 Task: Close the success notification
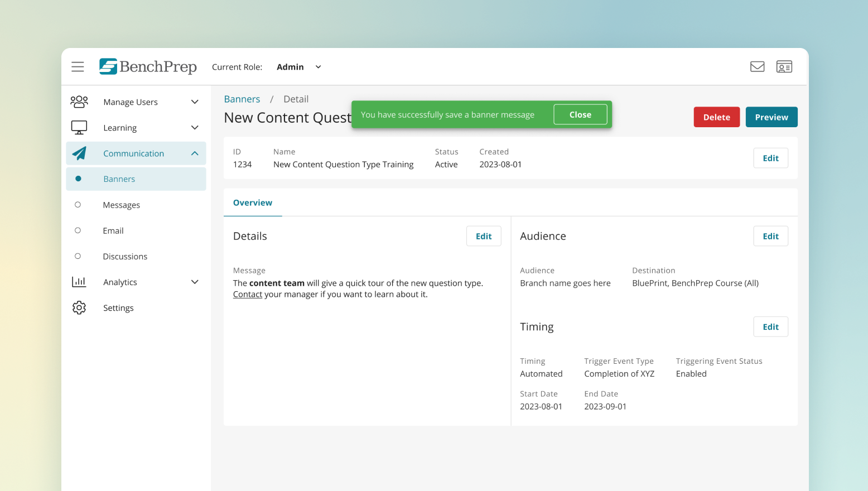[580, 114]
